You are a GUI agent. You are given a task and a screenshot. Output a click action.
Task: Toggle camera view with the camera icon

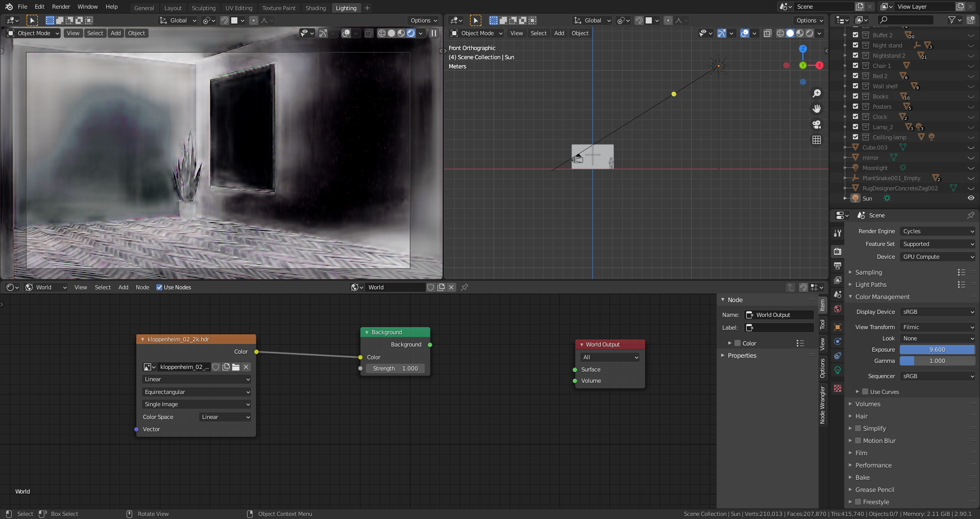[817, 125]
